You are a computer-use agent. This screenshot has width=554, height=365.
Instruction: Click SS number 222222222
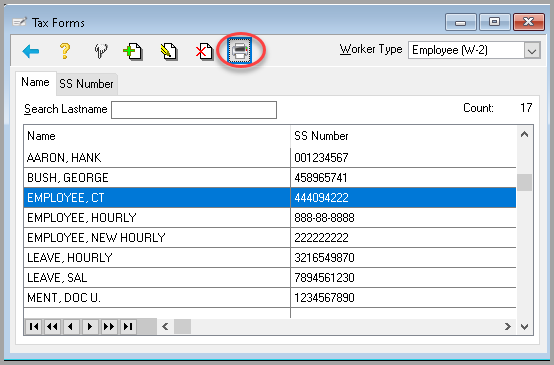pos(321,238)
